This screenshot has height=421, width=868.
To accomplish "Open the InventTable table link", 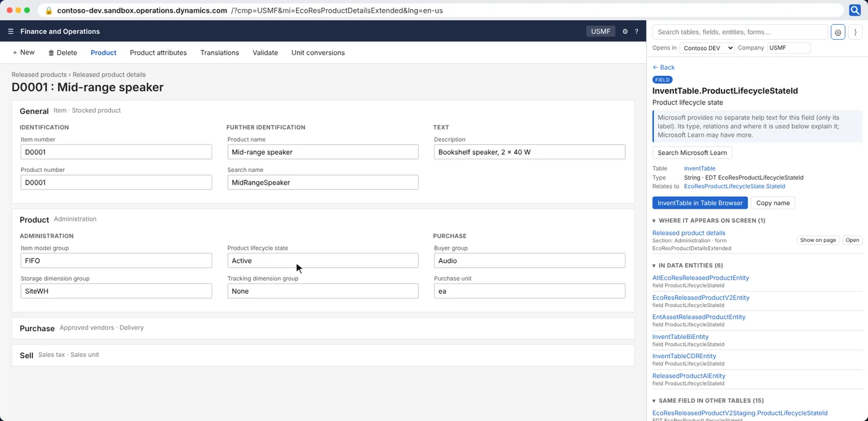I will coord(699,168).
